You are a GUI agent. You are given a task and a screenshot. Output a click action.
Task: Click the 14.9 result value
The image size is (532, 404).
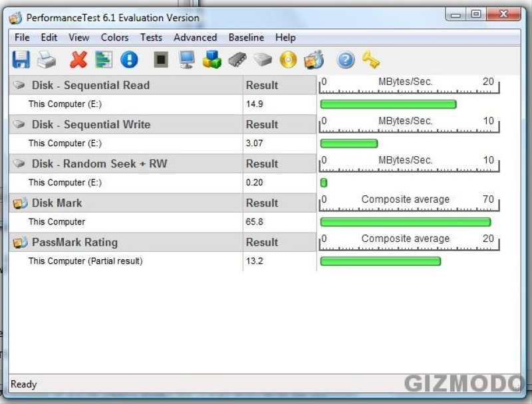click(x=255, y=104)
